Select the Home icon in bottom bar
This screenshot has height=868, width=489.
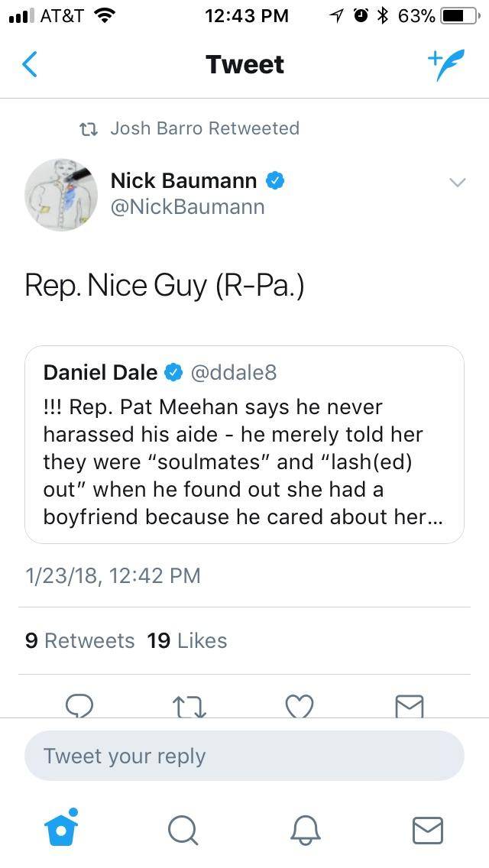point(61,830)
